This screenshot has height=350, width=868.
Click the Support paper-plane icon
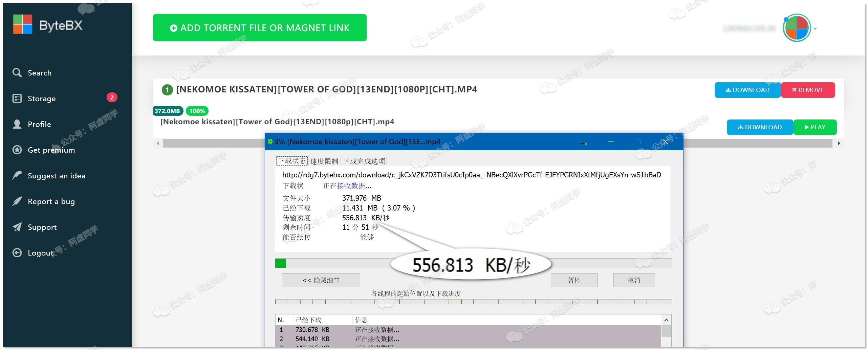(17, 227)
